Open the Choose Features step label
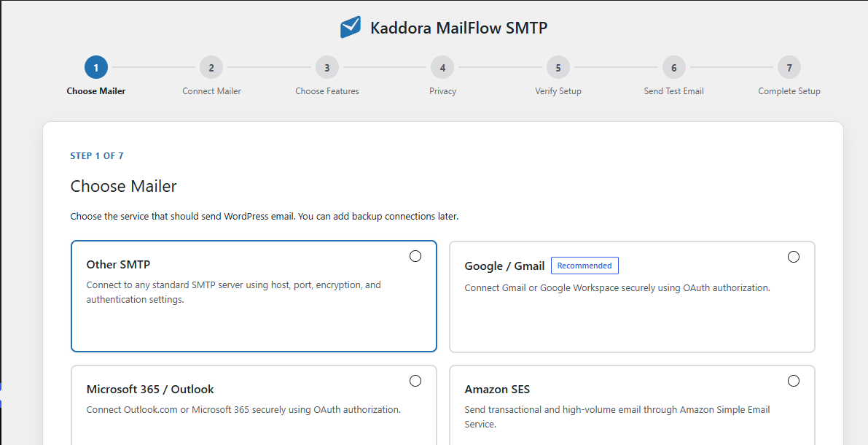 tap(327, 91)
